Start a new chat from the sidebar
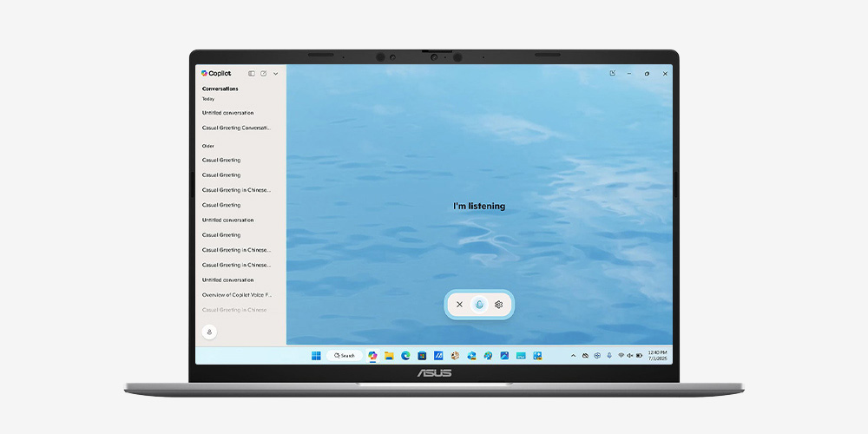 [264, 74]
